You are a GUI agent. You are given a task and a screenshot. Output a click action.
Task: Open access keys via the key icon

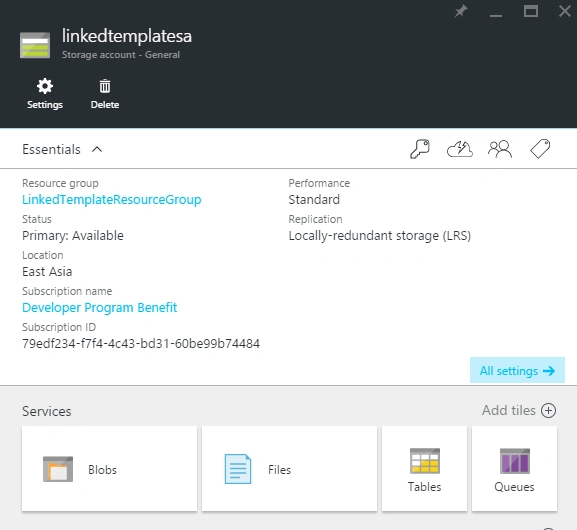[x=420, y=149]
